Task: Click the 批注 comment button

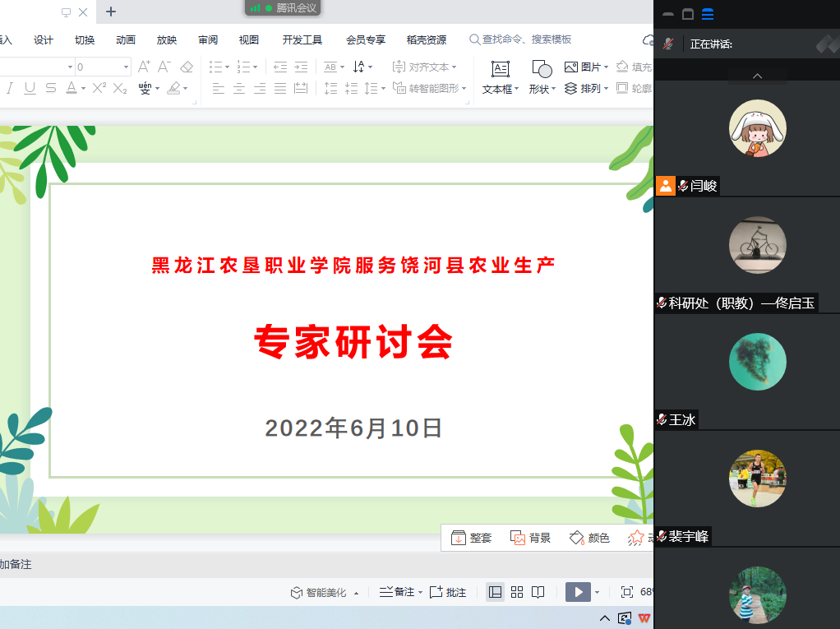Action: coord(448,592)
